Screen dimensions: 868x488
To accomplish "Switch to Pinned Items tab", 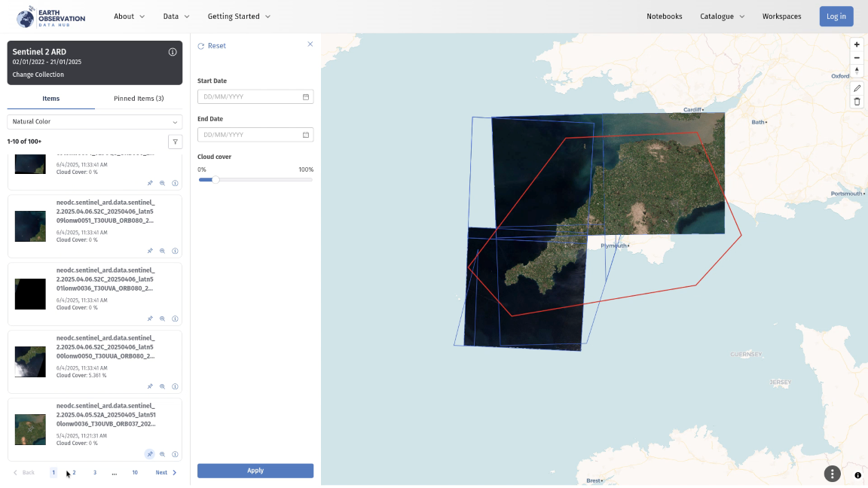I will [x=139, y=99].
